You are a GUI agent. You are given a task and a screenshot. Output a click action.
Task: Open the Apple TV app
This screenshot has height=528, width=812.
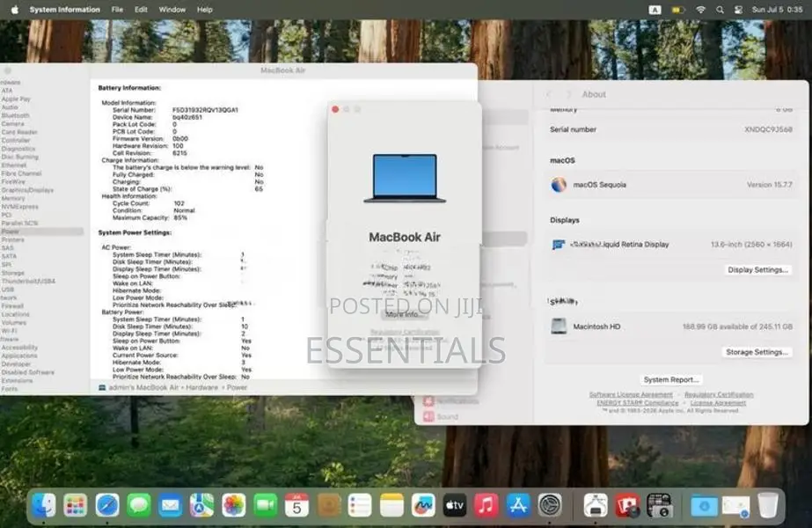455,505
